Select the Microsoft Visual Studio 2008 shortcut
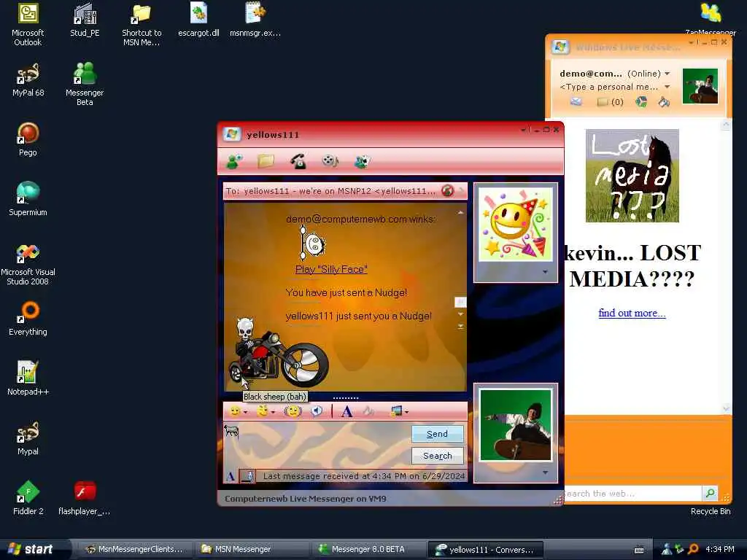This screenshot has width=747, height=560. 28,264
